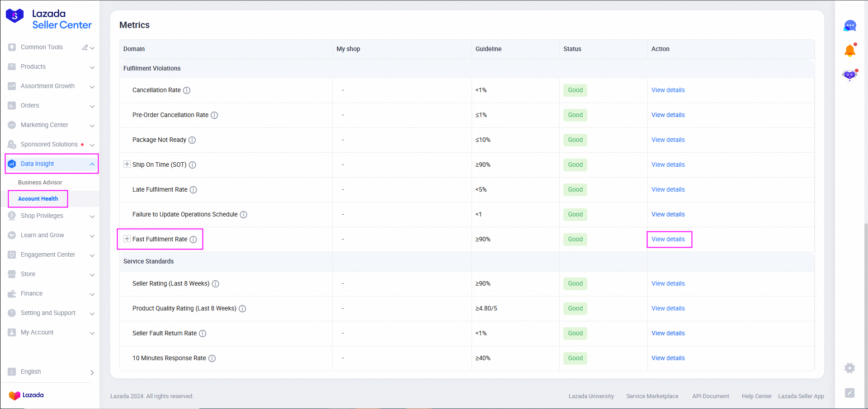
Task: View details for Late Fulfilment Rate
Action: point(668,190)
